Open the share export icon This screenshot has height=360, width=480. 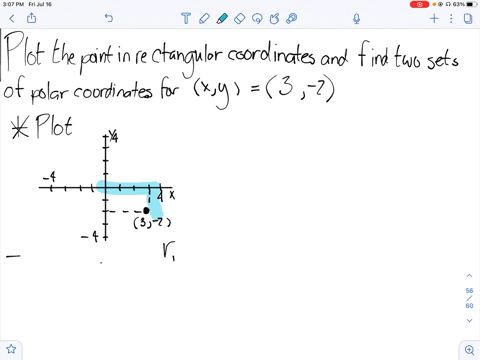point(31,18)
